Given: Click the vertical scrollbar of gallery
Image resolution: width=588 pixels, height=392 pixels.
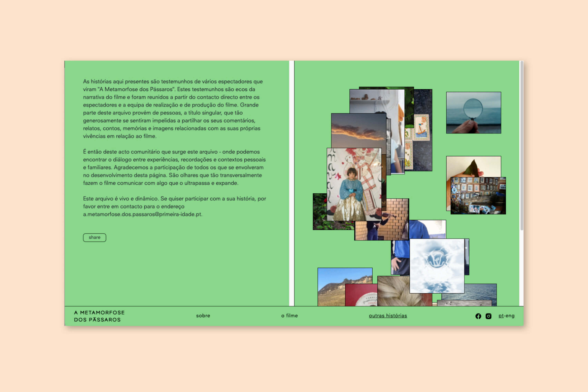Looking at the screenshot, I should pyautogui.click(x=522, y=145).
